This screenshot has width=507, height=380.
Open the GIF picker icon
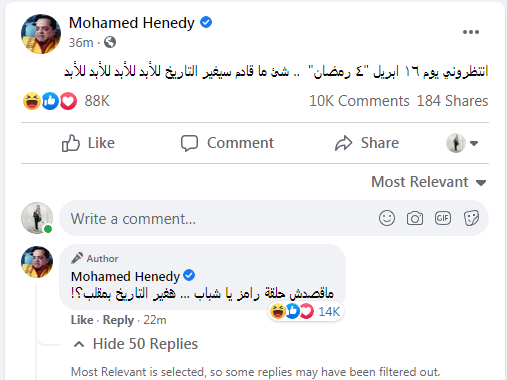click(x=443, y=218)
